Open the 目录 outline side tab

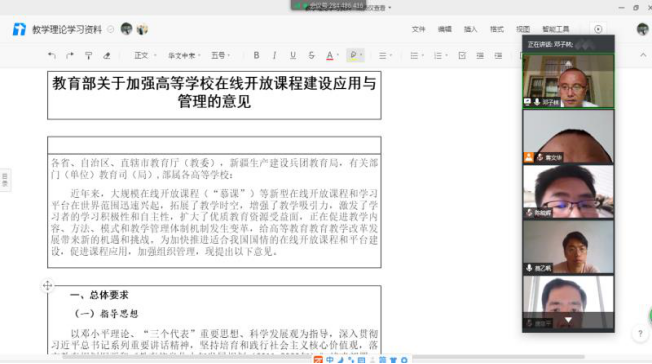pos(5,180)
